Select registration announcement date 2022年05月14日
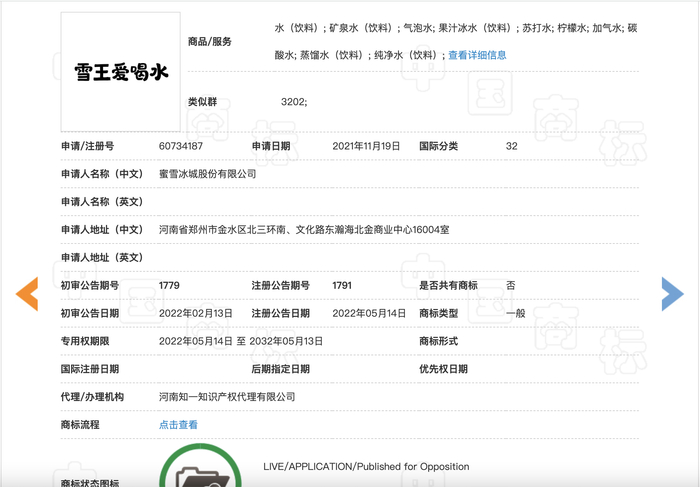Image resolution: width=700 pixels, height=487 pixels. pyautogui.click(x=369, y=313)
